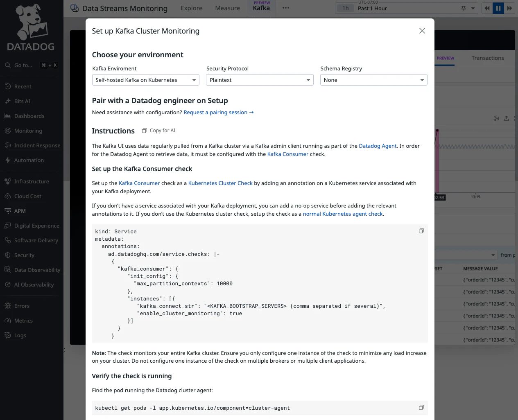518x420 pixels.
Task: Open the Security Protocol dropdown
Action: click(259, 80)
